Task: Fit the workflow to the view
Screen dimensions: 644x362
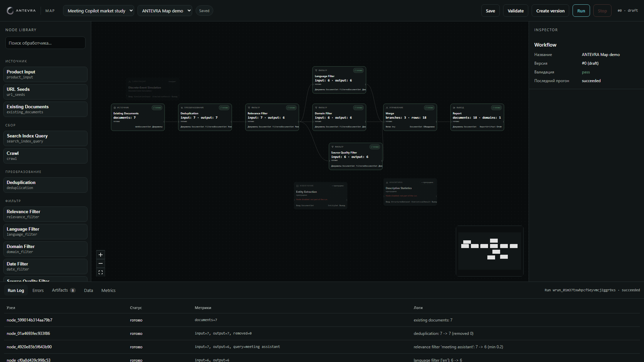Action: (x=101, y=273)
